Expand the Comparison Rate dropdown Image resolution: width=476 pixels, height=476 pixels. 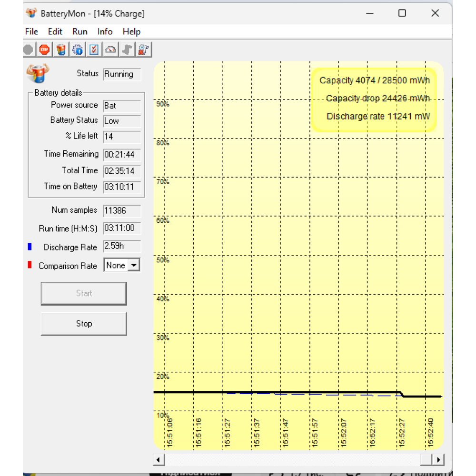(x=134, y=266)
